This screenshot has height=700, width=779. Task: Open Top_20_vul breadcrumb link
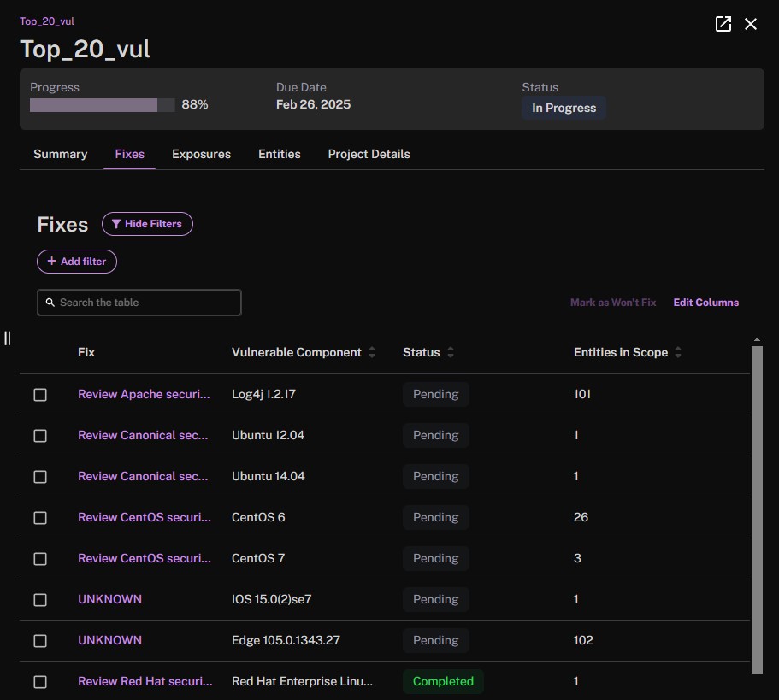(47, 21)
